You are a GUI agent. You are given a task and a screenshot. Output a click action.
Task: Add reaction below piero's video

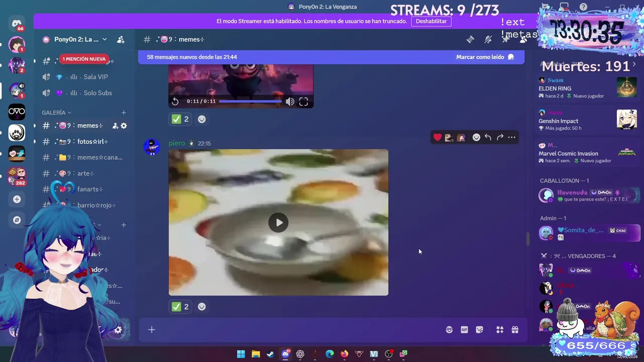(202, 307)
